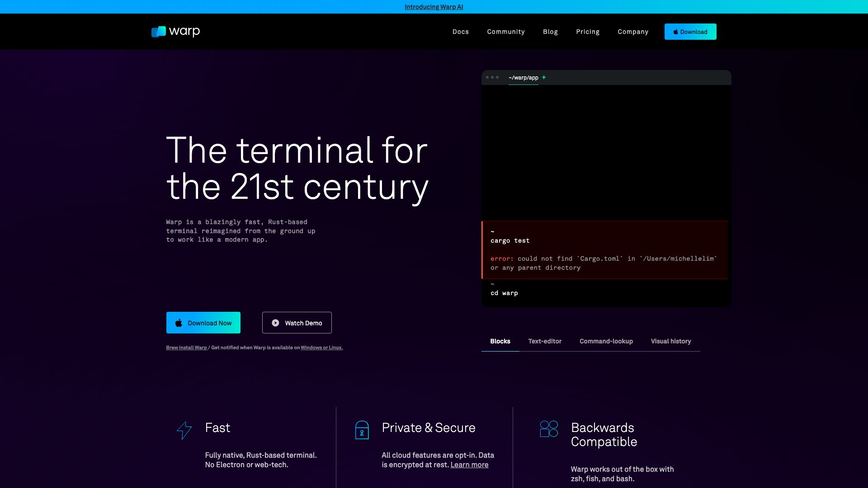This screenshot has width=868, height=488.
Task: Click the Fast feature heading
Action: point(217,427)
